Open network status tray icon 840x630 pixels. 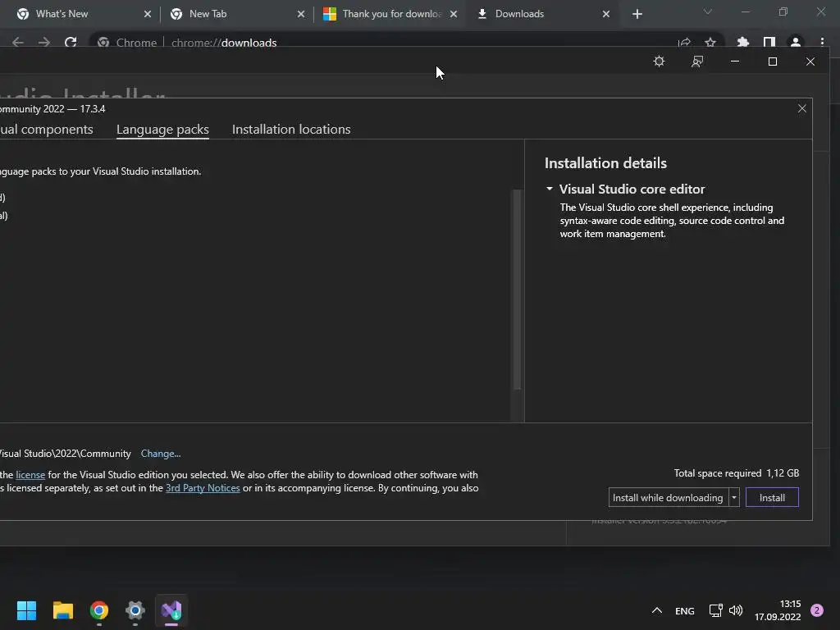click(x=715, y=610)
